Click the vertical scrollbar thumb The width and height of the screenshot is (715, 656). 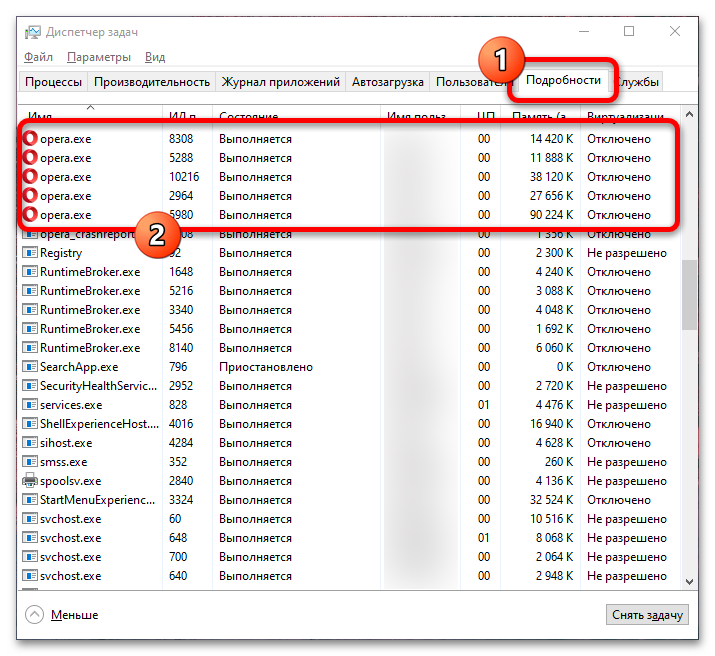pos(689,295)
